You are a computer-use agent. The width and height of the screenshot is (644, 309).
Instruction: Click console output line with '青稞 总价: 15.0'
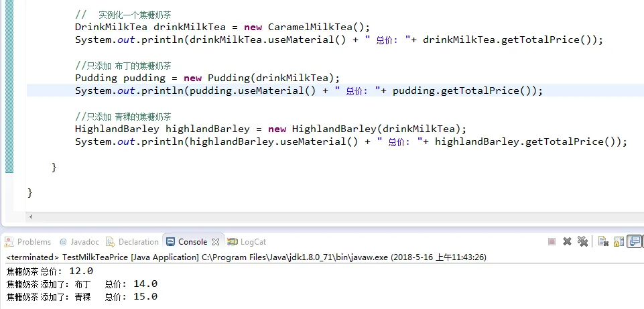coord(82,297)
